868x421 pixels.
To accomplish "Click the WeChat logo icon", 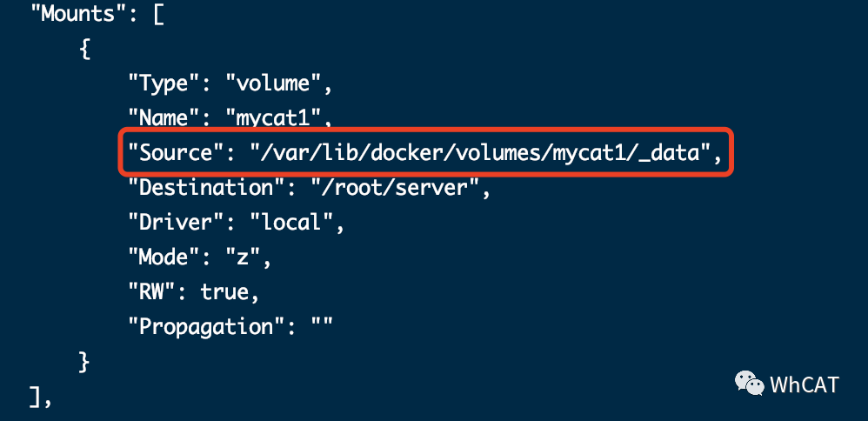I will [x=750, y=384].
